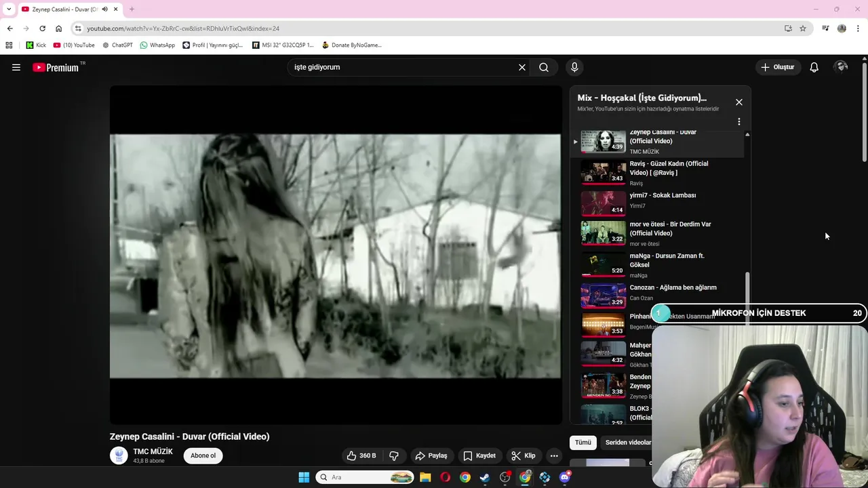Screen dimensions: 868x488
Task: Open TMC MÜZİK channel name link
Action: [x=153, y=451]
